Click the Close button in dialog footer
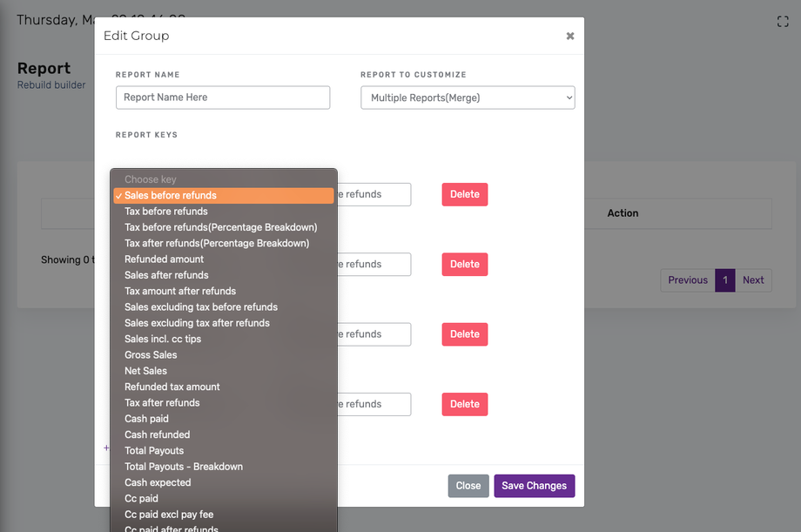This screenshot has height=532, width=801. pos(468,486)
